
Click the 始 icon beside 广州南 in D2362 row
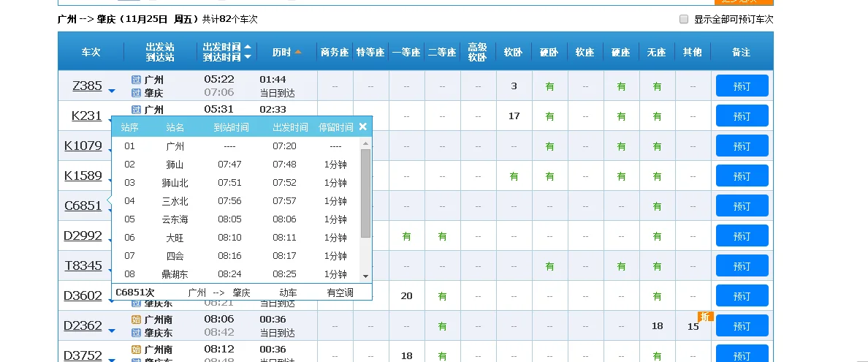click(136, 320)
